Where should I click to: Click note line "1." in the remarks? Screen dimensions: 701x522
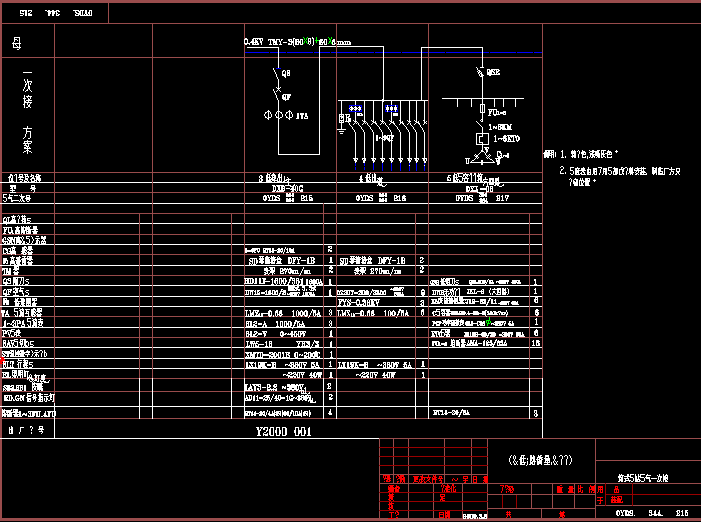pos(589,154)
